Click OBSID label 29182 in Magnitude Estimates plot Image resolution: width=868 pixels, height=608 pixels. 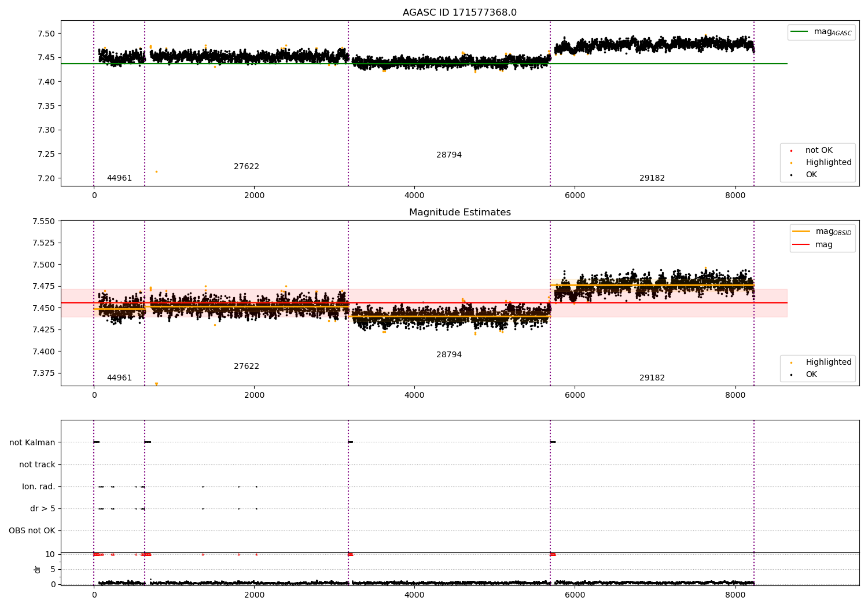[652, 378]
